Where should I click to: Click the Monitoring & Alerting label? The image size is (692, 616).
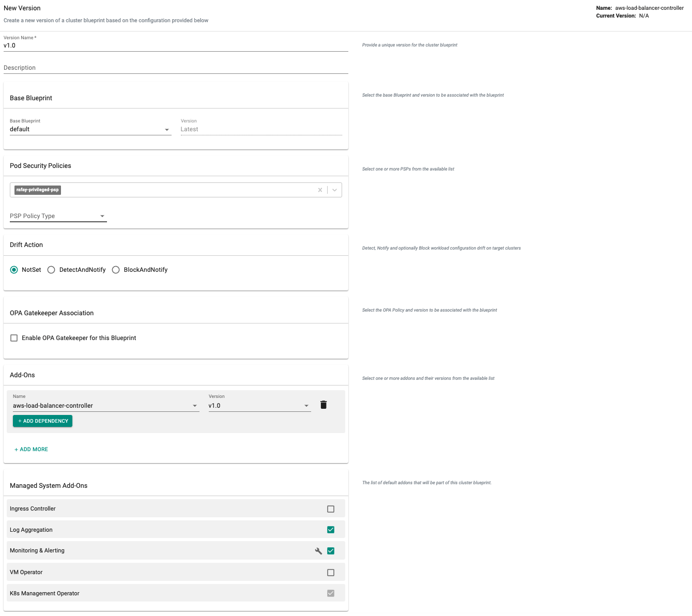pos(37,551)
